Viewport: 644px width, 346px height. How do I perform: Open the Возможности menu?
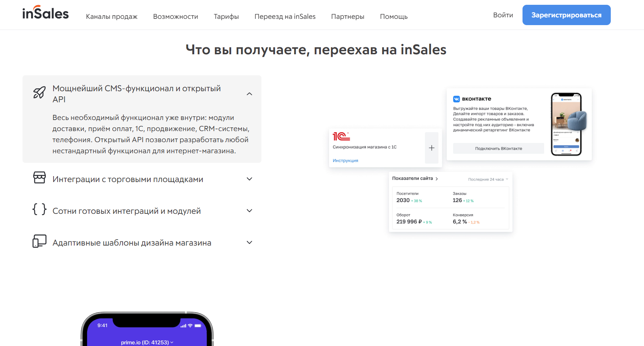coord(175,17)
